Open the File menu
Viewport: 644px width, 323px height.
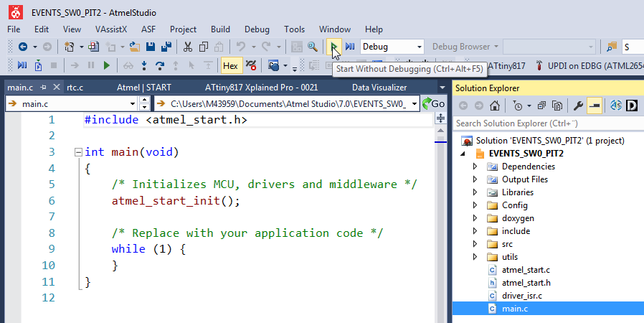[x=14, y=29]
